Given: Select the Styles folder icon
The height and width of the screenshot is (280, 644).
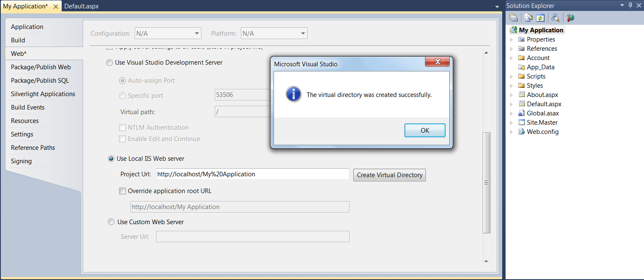Looking at the screenshot, I should click(521, 86).
